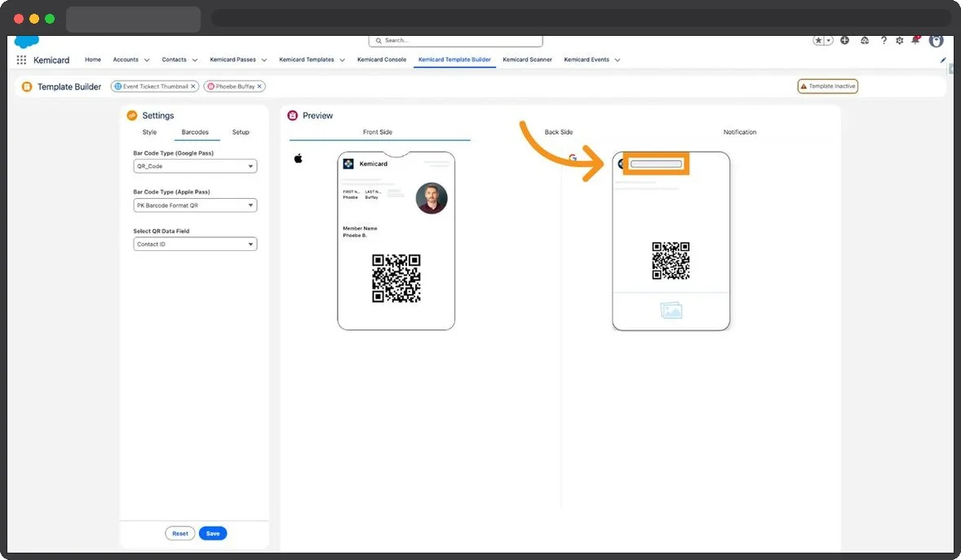The height and width of the screenshot is (560, 961).
Task: Open Bar Code Type Google Pass dropdown
Action: (195, 166)
